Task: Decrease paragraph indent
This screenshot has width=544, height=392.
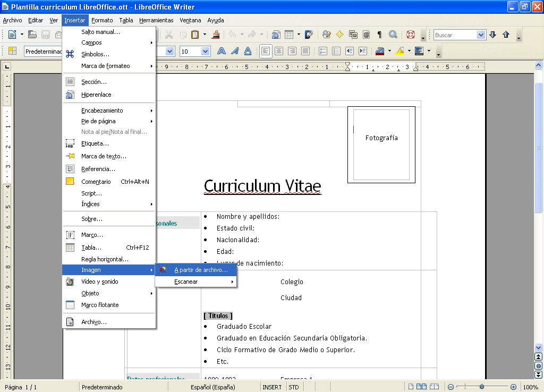Action: coord(350,51)
